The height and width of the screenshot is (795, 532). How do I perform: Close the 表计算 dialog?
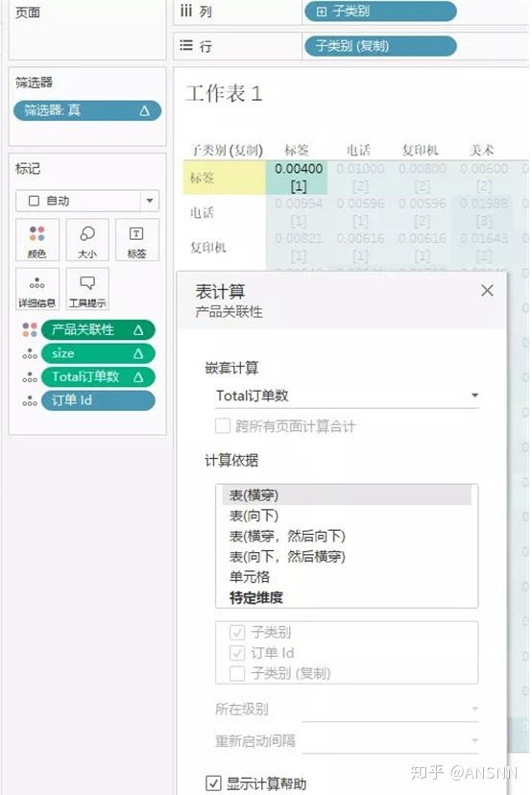488,291
